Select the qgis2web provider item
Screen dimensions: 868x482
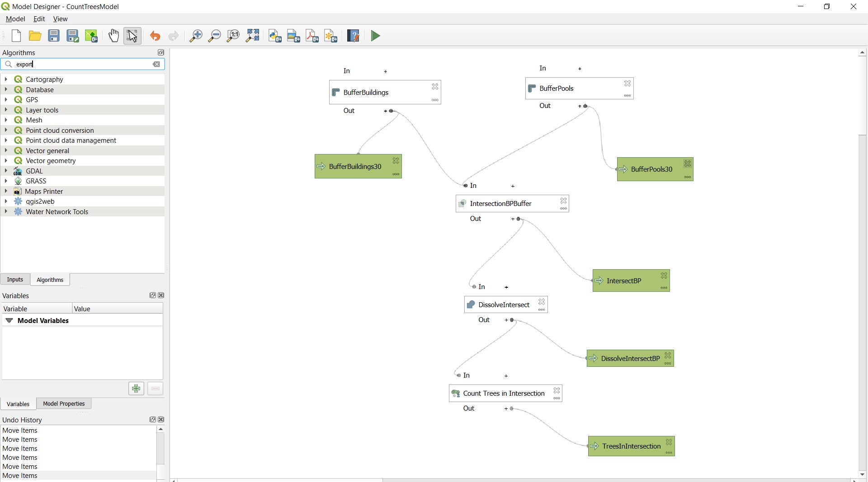pyautogui.click(x=40, y=201)
